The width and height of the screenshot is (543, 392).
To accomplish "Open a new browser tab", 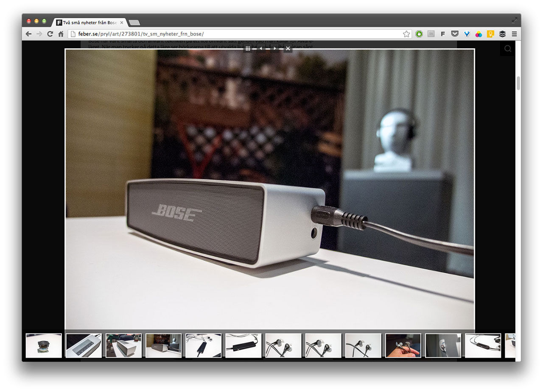I will (134, 22).
